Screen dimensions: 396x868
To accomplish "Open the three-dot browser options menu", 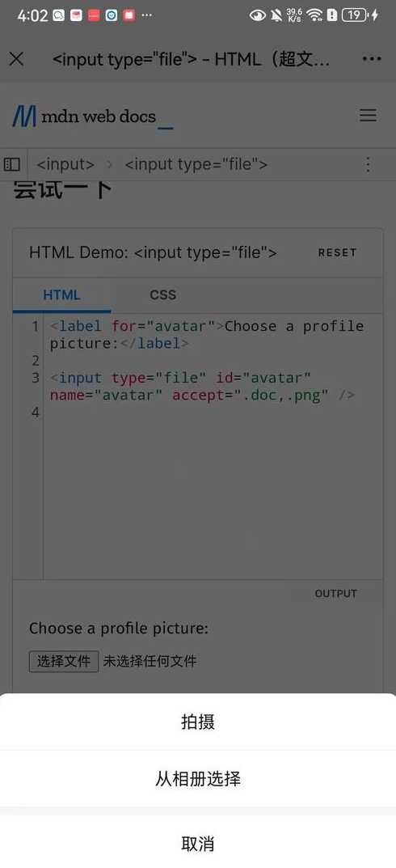I will [372, 59].
